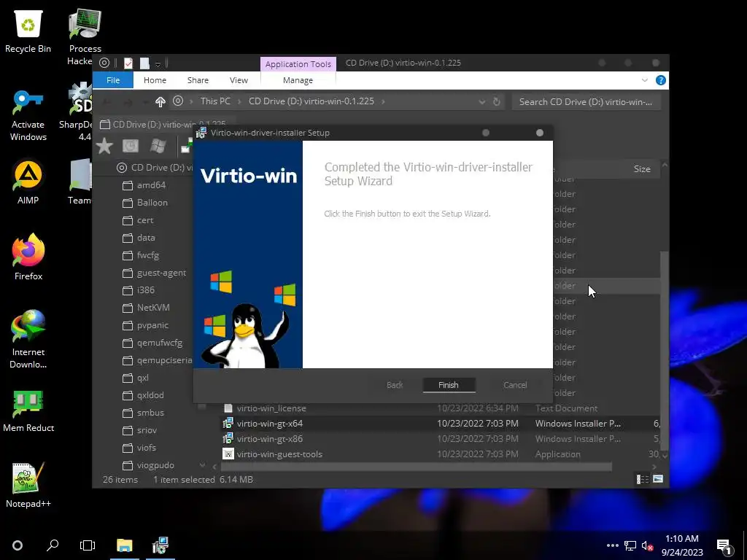This screenshot has width=747, height=560.
Task: Click Cancel in the Virtio-win setup dialog
Action: (515, 385)
